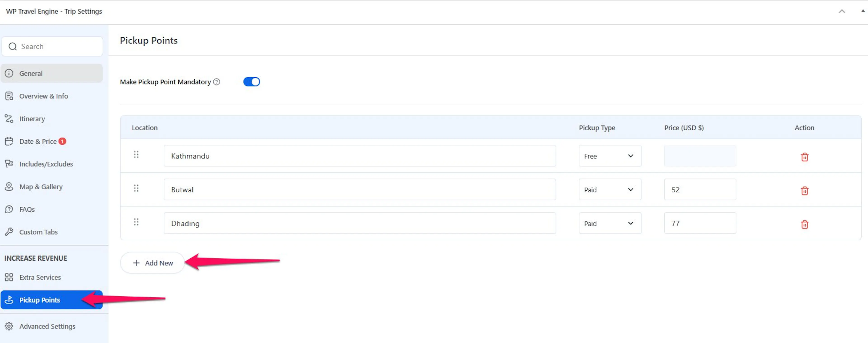Toggle Make Pickup Point Mandatory switch
This screenshot has height=343, width=868.
pos(252,82)
